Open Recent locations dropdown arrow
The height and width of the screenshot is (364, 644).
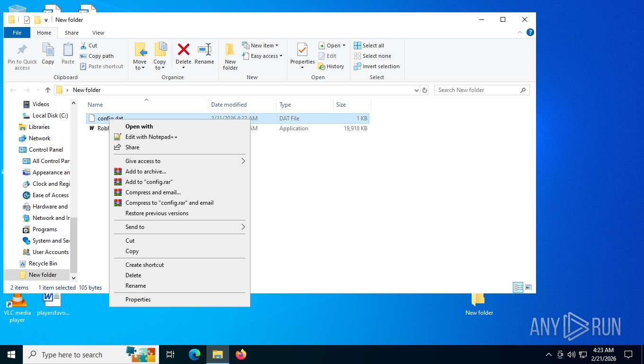point(38,90)
